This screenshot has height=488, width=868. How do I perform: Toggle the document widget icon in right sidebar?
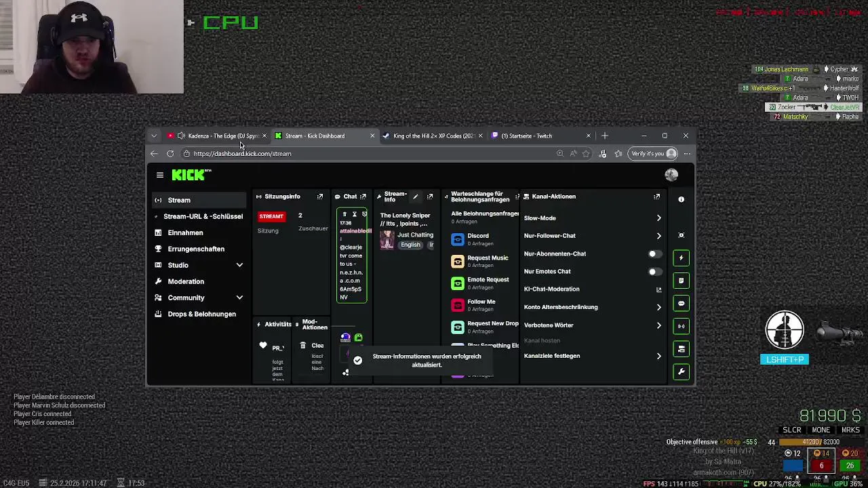tap(682, 281)
